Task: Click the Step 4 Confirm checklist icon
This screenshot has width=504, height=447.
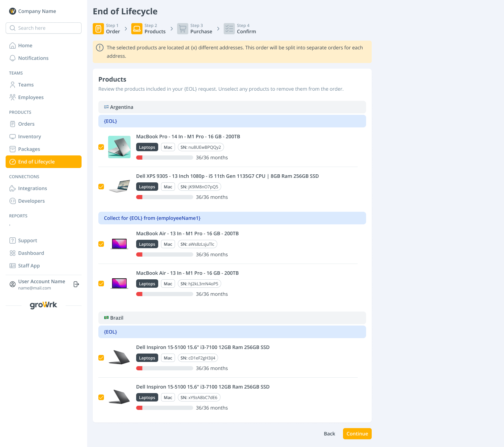Action: pyautogui.click(x=229, y=29)
